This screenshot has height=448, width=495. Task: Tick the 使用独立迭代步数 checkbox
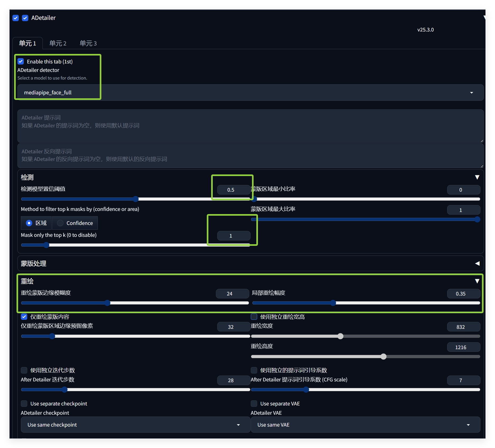[x=24, y=370]
